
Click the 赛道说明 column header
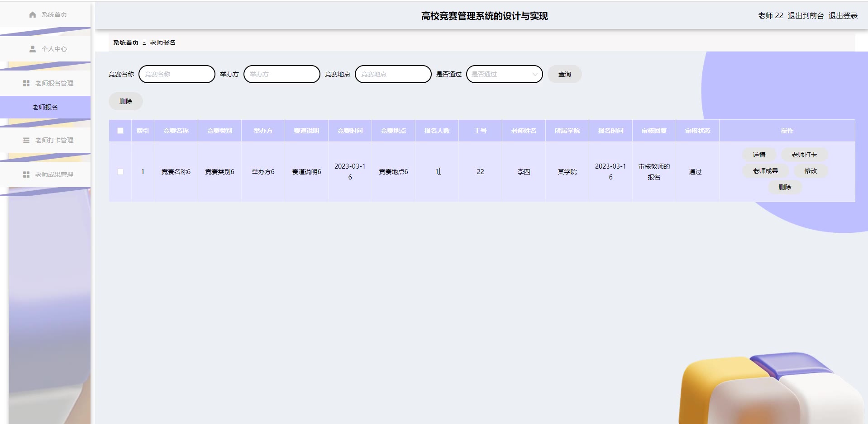[306, 131]
